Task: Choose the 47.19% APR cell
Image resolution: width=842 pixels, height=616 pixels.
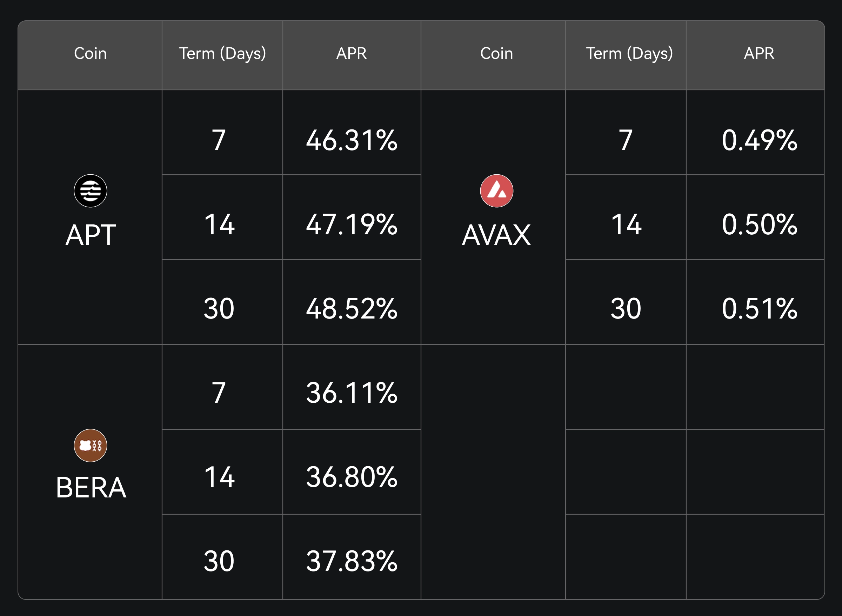Action: point(352,225)
